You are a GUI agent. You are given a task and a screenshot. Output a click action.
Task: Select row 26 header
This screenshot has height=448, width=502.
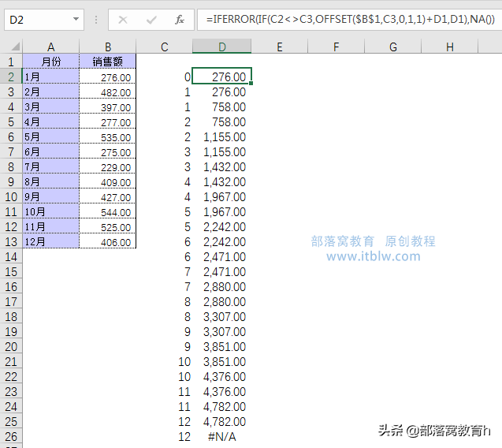(11, 436)
